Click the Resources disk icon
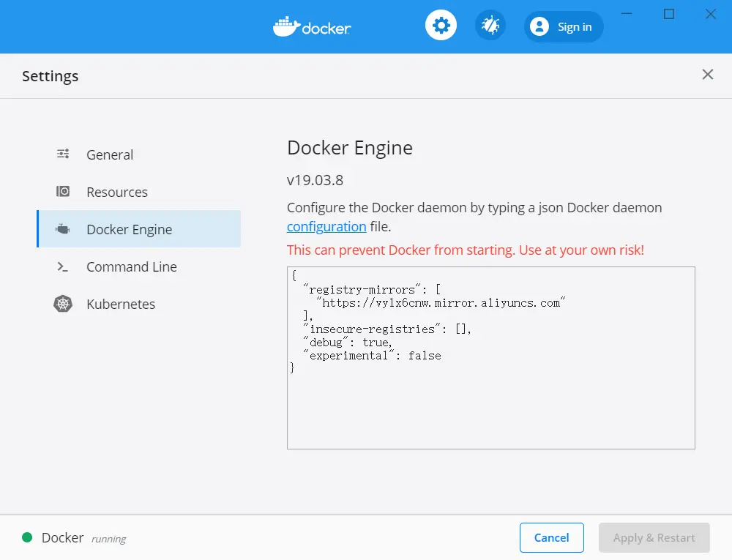Image resolution: width=732 pixels, height=560 pixels. pos(63,191)
